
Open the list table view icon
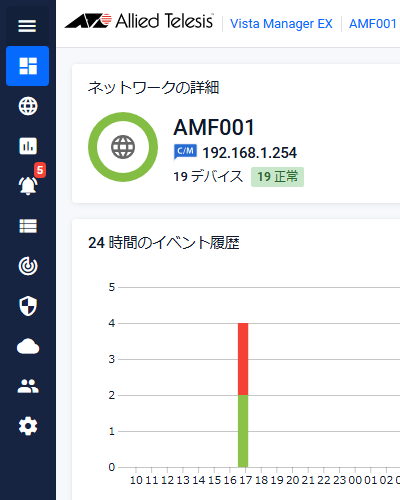click(x=28, y=226)
